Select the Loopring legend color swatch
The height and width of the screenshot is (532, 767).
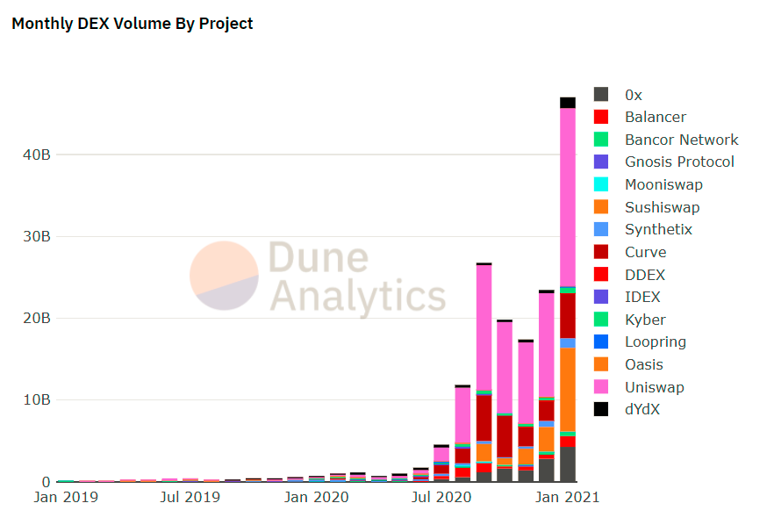coord(600,341)
